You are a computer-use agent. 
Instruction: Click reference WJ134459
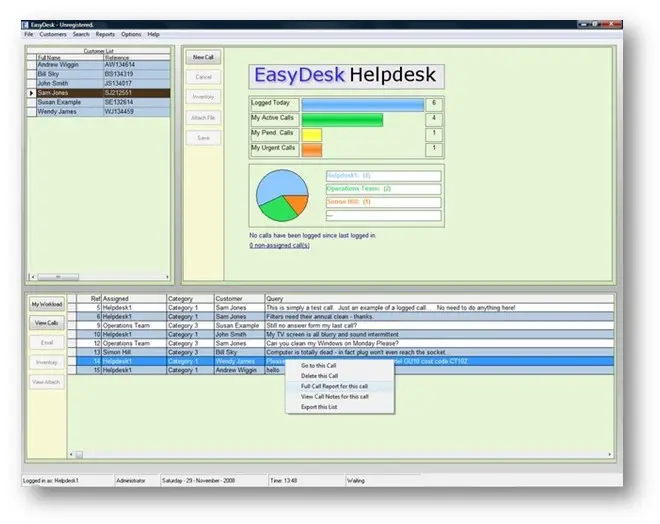tap(137, 112)
